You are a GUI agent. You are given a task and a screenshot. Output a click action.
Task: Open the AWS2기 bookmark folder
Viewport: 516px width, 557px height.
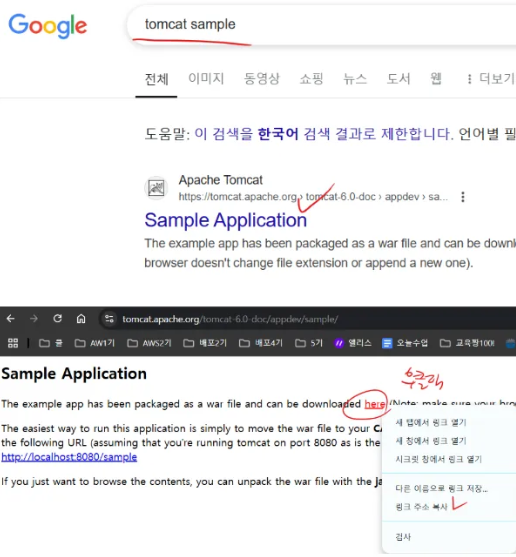pos(149,343)
